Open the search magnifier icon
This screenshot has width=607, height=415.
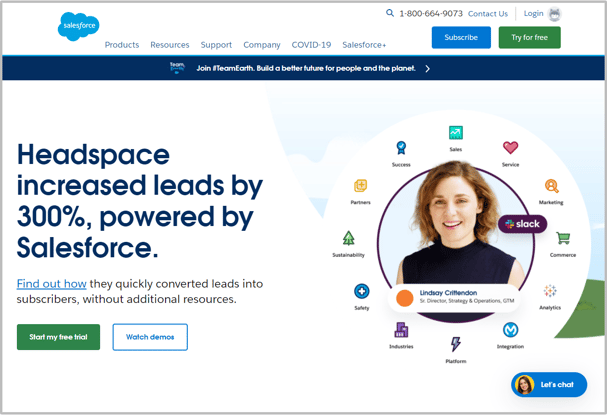(390, 13)
